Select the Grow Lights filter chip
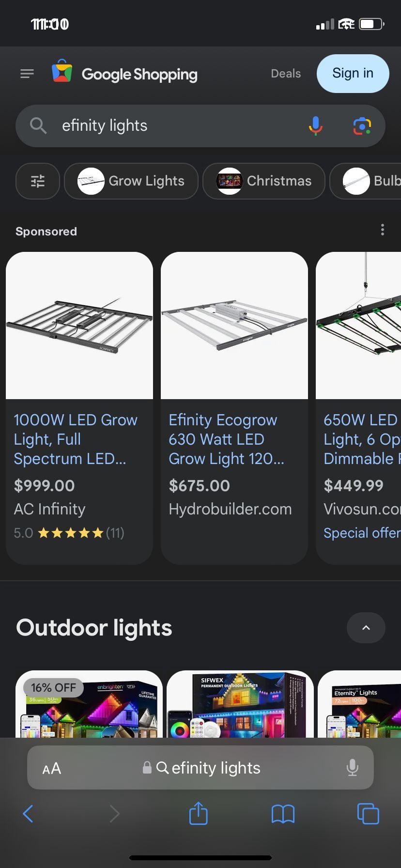The width and height of the screenshot is (401, 868). click(131, 181)
